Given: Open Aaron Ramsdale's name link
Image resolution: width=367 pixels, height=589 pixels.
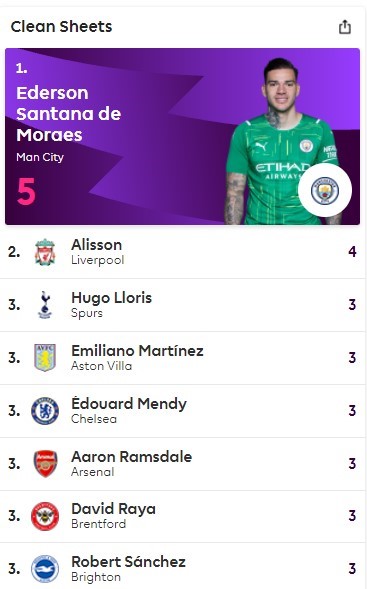Looking at the screenshot, I should [x=131, y=457].
